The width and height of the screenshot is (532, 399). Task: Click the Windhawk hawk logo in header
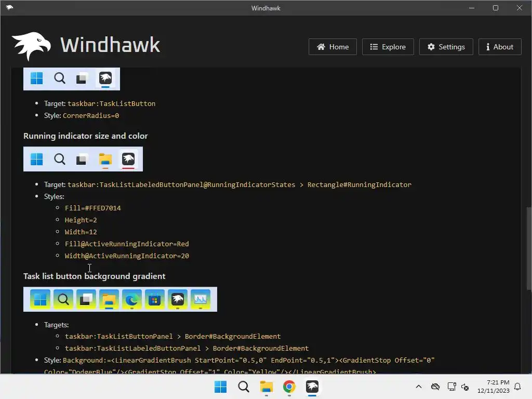pyautogui.click(x=31, y=46)
